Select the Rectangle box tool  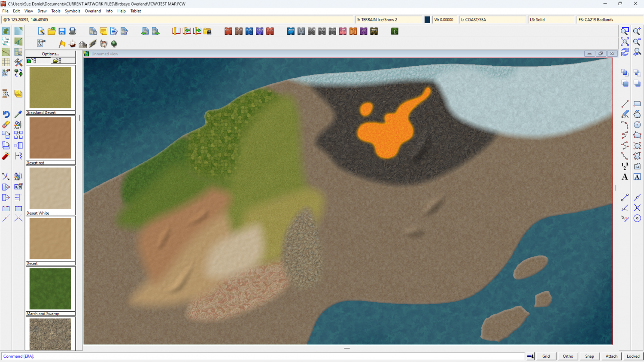(637, 104)
